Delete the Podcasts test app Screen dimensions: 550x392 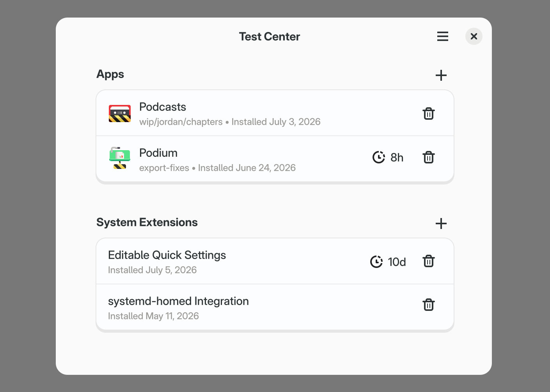click(x=428, y=114)
